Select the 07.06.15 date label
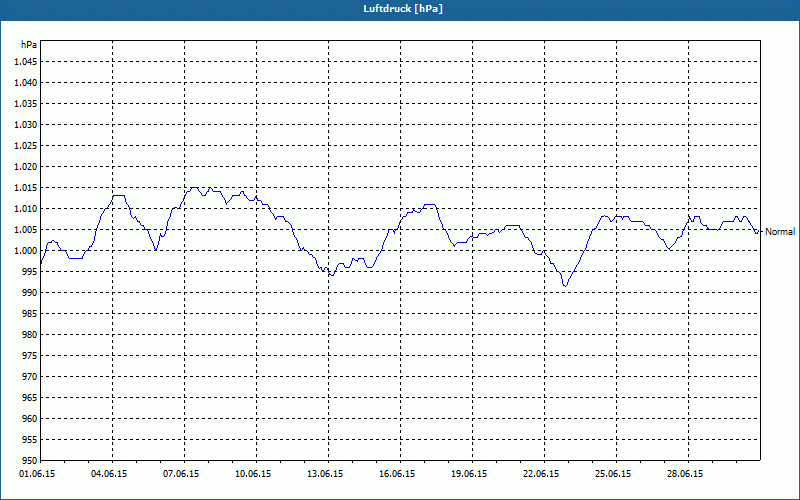This screenshot has width=800, height=500. point(181,474)
